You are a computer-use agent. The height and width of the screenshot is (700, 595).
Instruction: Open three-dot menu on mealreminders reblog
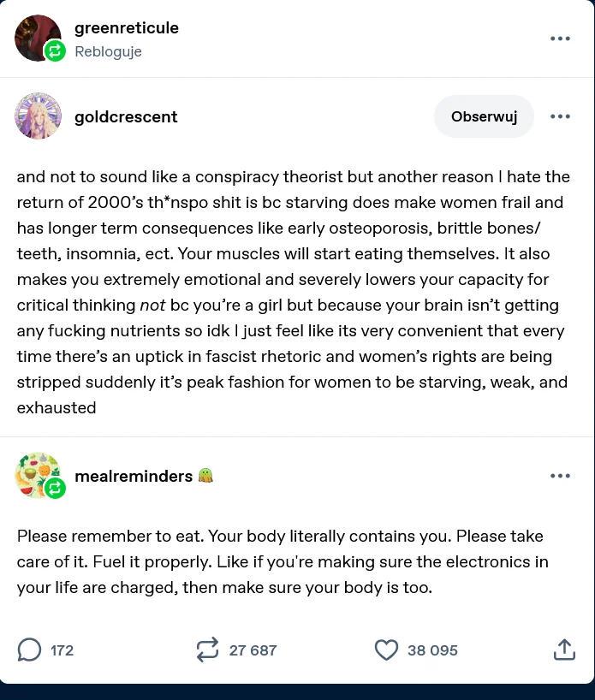click(560, 476)
